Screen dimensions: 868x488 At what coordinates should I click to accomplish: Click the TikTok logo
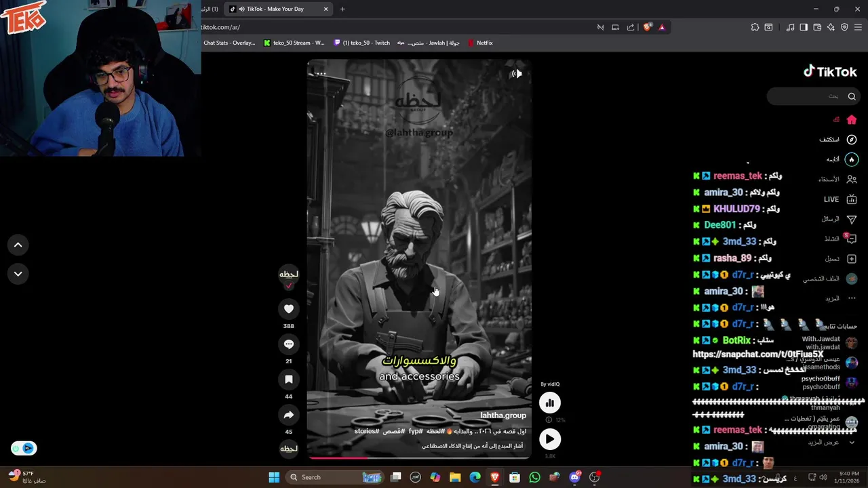tap(830, 71)
